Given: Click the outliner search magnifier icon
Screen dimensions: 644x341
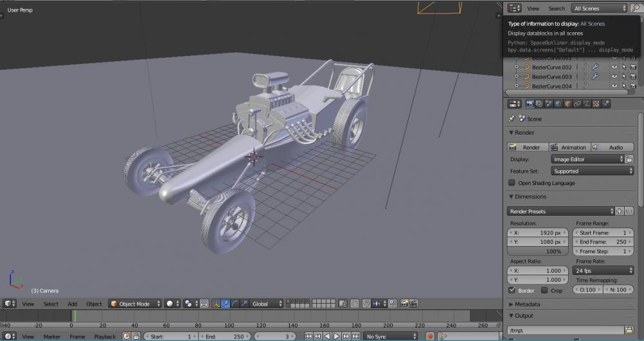Looking at the screenshot, I should coord(635,8).
